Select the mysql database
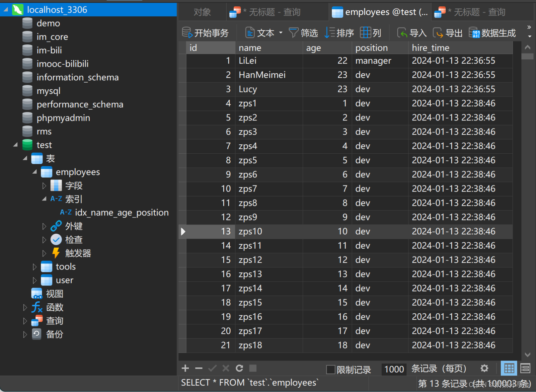536x392 pixels. click(48, 91)
